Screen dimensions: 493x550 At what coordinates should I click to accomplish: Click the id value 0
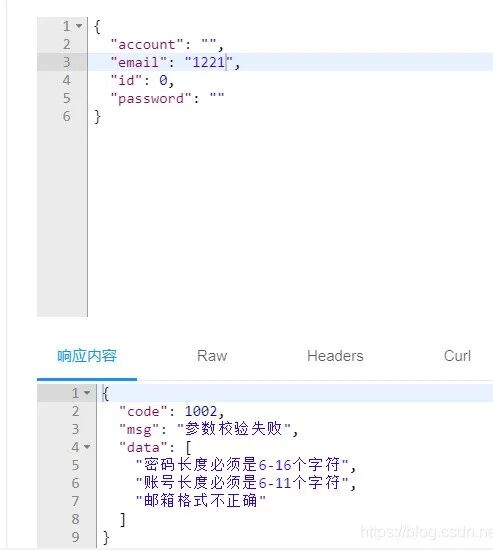[163, 81]
